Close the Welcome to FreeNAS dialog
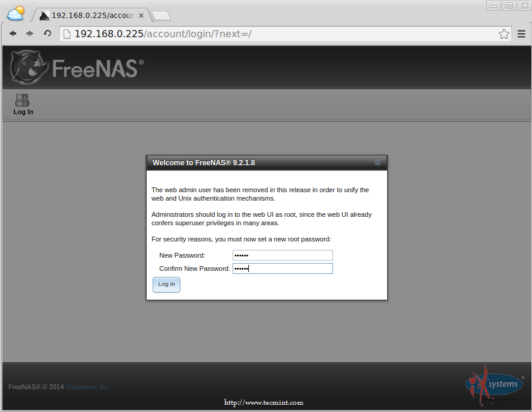 [x=378, y=162]
